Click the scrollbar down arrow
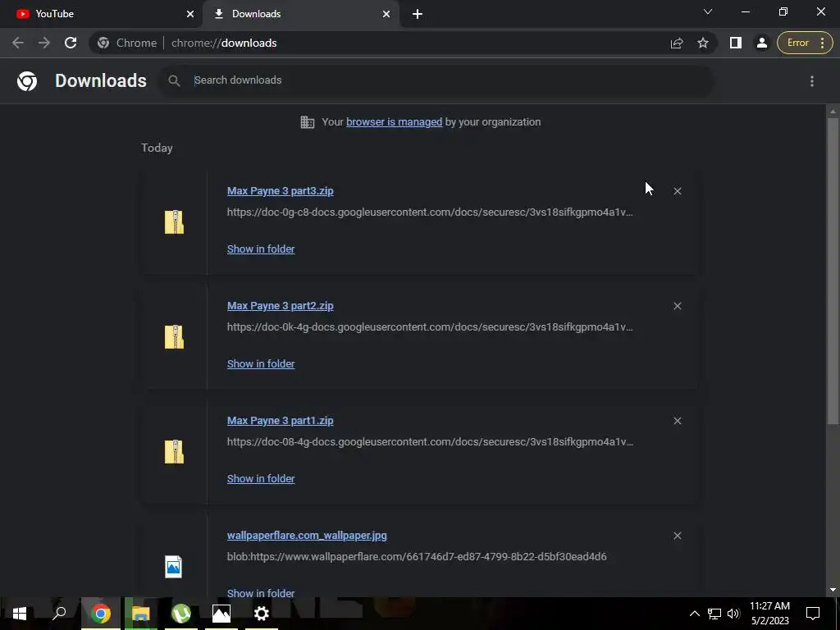This screenshot has width=840, height=630. [833, 590]
